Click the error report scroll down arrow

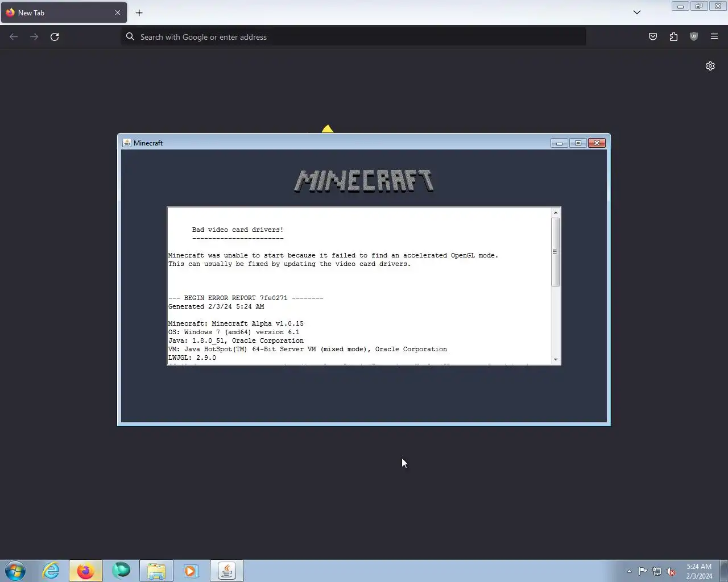pyautogui.click(x=556, y=360)
